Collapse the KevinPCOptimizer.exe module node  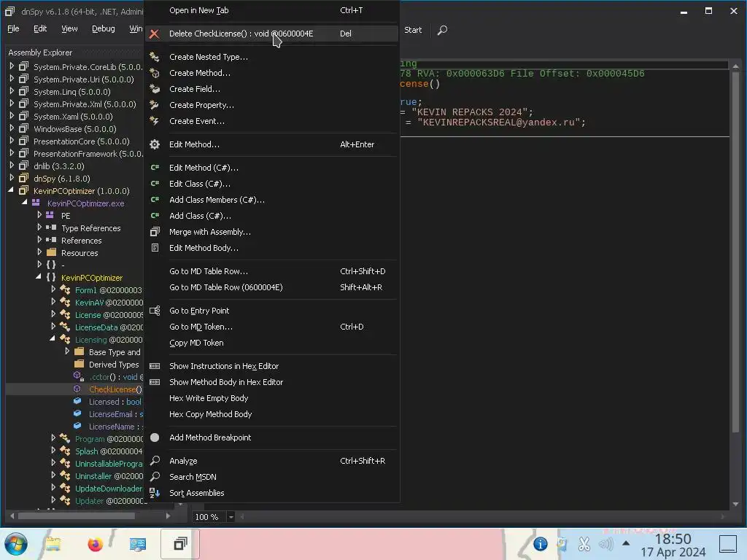[x=24, y=203]
